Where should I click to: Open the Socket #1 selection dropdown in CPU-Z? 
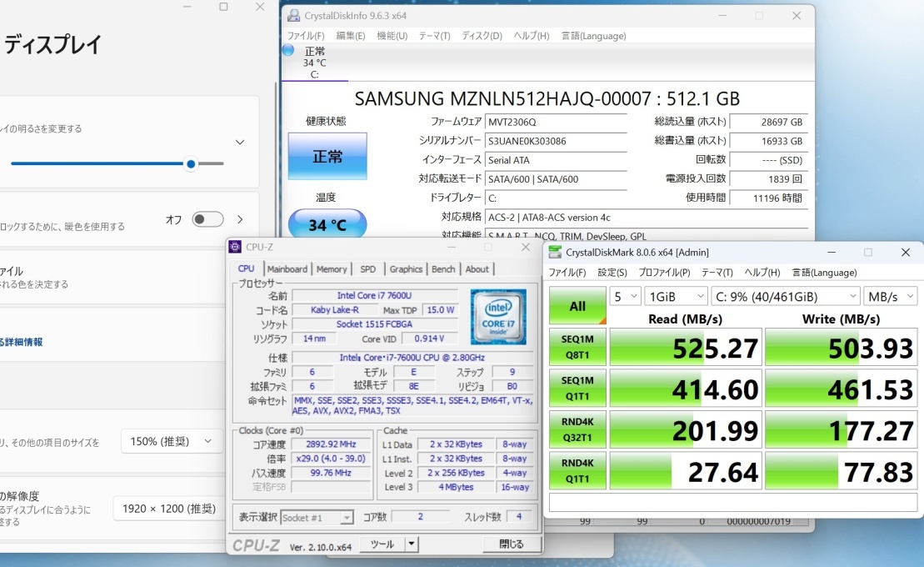click(317, 518)
